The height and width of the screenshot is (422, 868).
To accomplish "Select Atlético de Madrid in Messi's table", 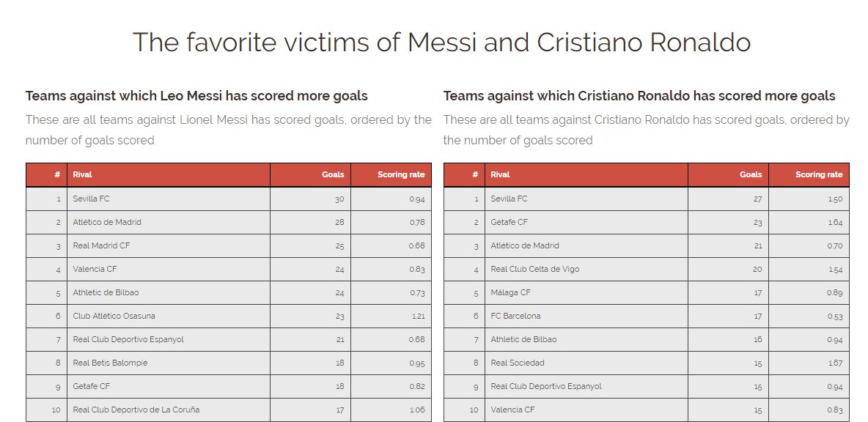I will [x=228, y=222].
